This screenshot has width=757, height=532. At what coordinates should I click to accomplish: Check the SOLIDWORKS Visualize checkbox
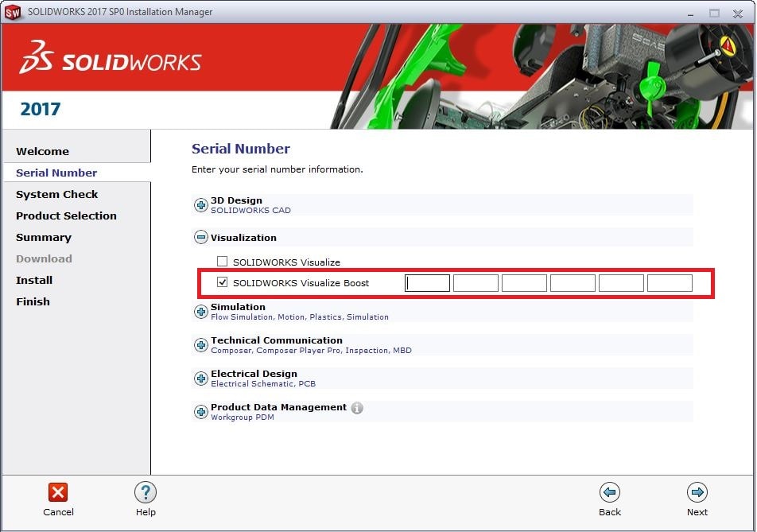222,262
